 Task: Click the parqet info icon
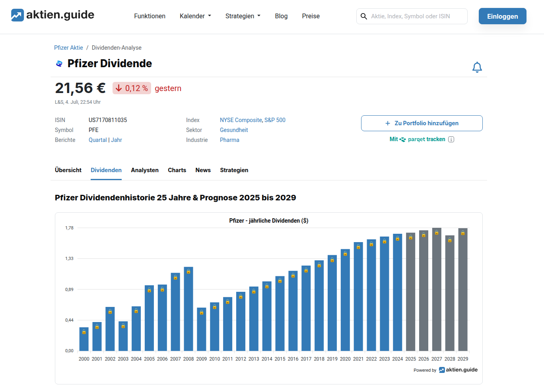click(451, 140)
